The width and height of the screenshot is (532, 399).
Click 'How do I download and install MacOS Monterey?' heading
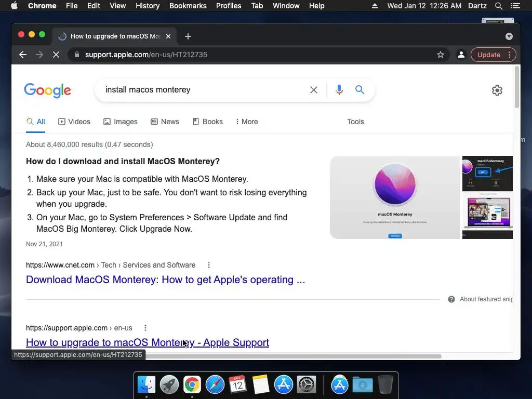pos(123,161)
